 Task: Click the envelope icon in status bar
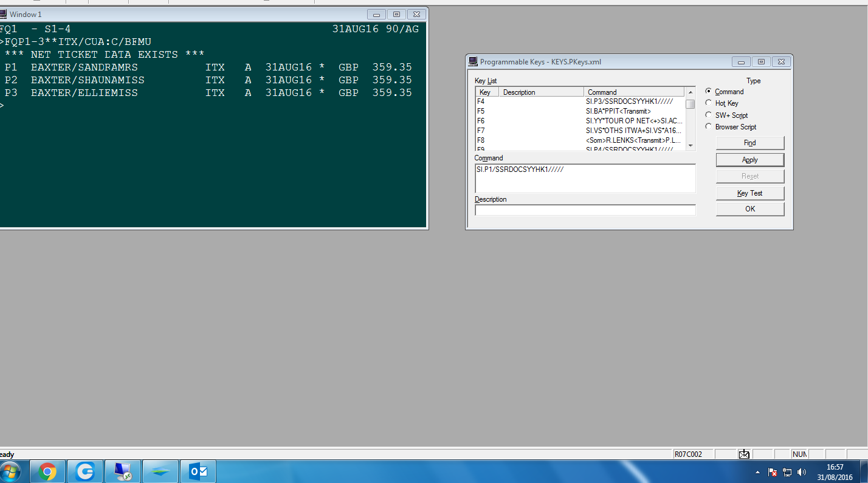click(x=744, y=454)
